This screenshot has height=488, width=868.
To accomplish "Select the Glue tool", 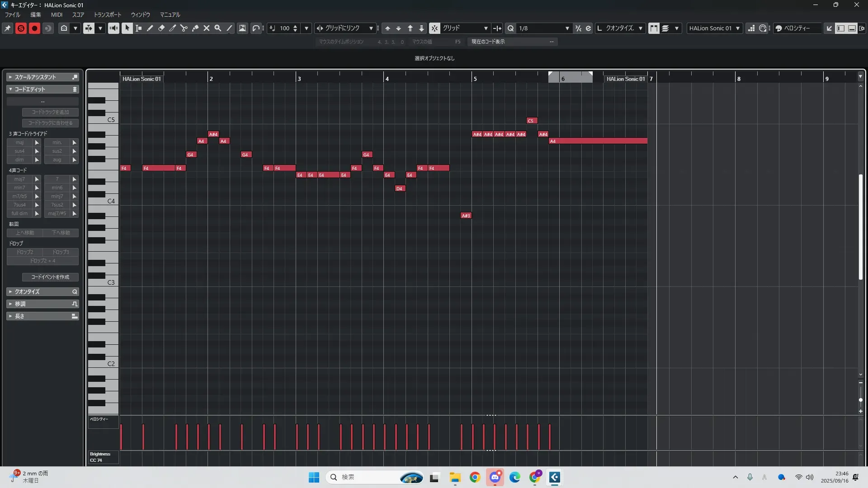I will pyautogui.click(x=195, y=28).
